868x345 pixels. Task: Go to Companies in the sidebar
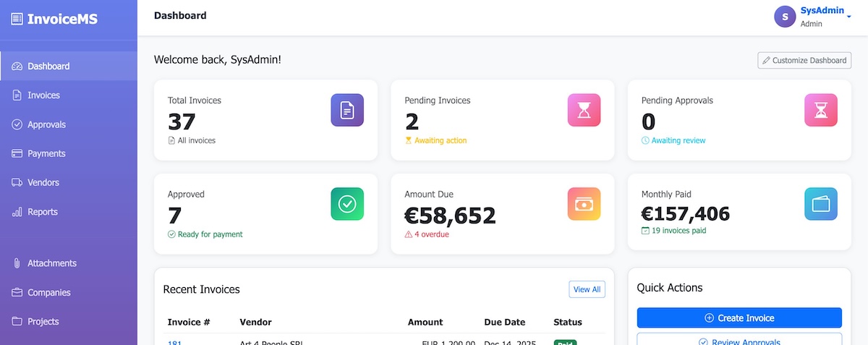click(48, 293)
